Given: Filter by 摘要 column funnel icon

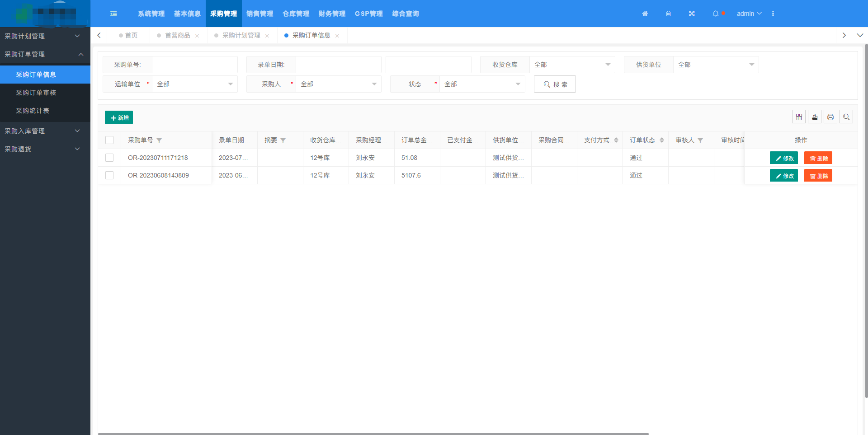Looking at the screenshot, I should pyautogui.click(x=283, y=140).
